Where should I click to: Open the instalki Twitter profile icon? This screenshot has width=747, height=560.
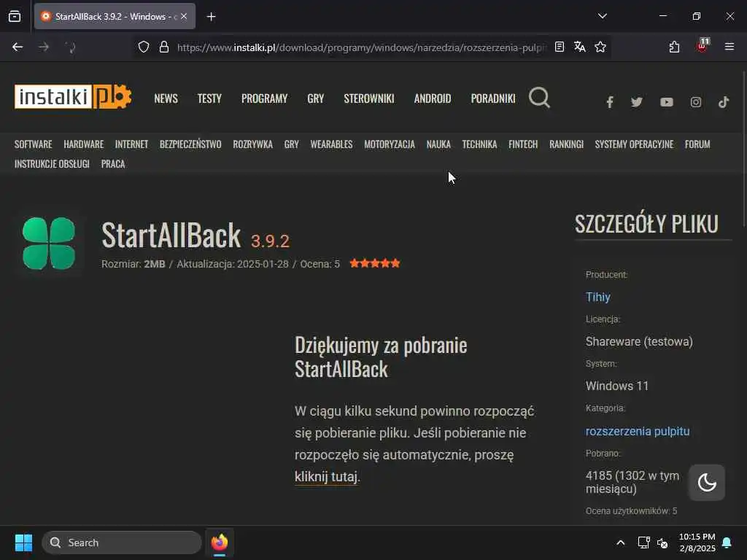pyautogui.click(x=636, y=102)
